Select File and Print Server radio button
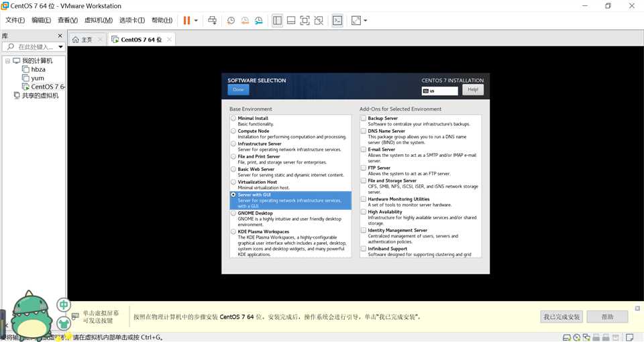Viewport: 644px width, 342px height. click(x=233, y=156)
